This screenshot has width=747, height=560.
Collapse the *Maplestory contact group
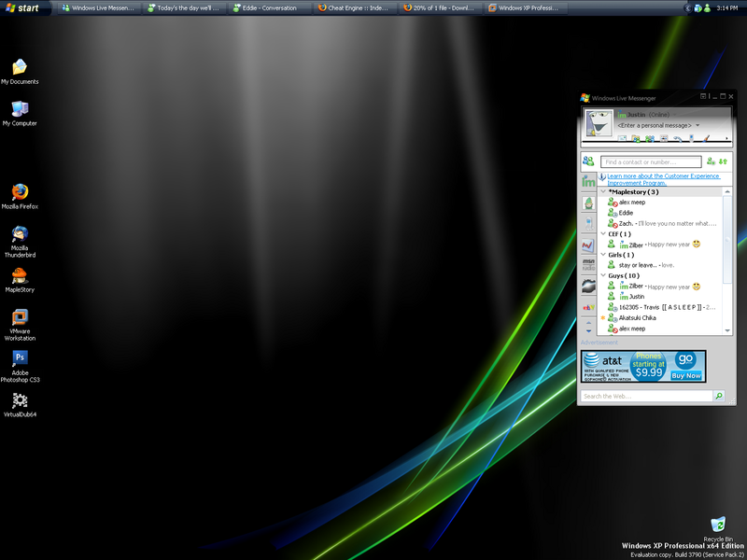click(x=603, y=191)
